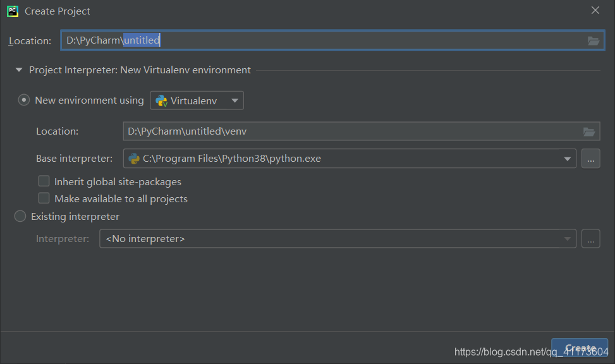Click the Python icon in Base interpreter

[134, 159]
